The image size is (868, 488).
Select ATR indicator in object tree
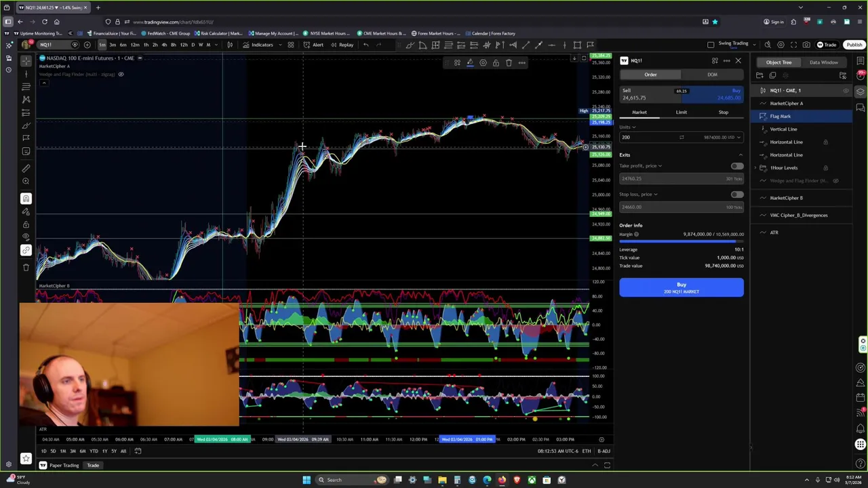[x=774, y=232]
